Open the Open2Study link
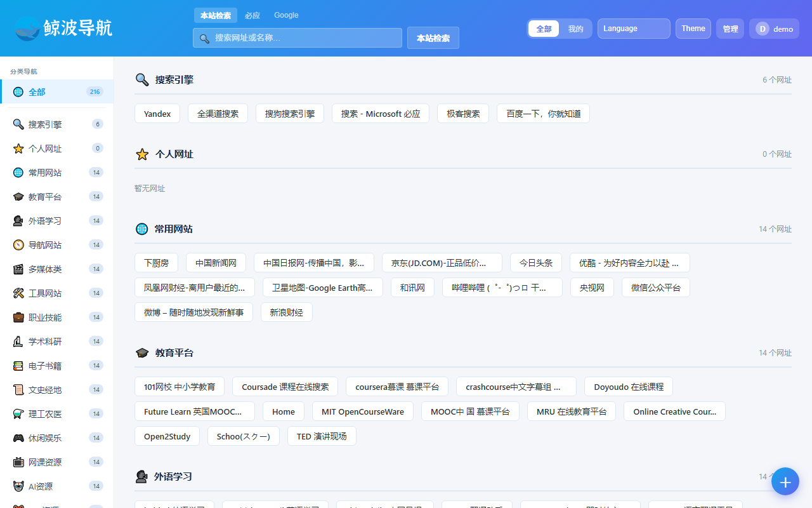Image resolution: width=812 pixels, height=508 pixels. (x=167, y=436)
